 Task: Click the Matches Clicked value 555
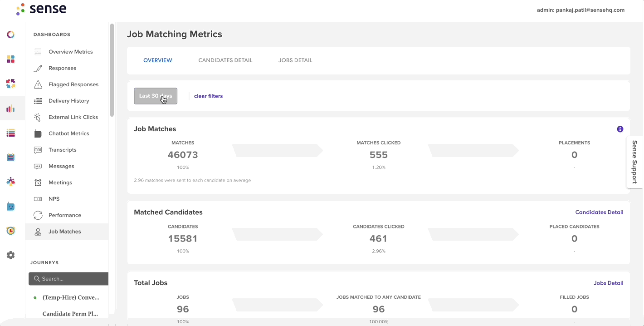tap(379, 155)
